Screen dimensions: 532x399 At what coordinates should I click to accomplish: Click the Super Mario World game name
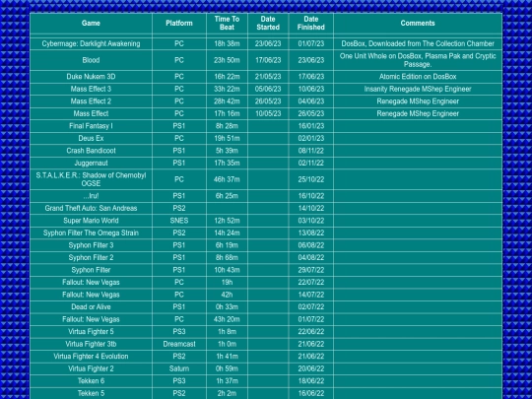[x=91, y=221]
